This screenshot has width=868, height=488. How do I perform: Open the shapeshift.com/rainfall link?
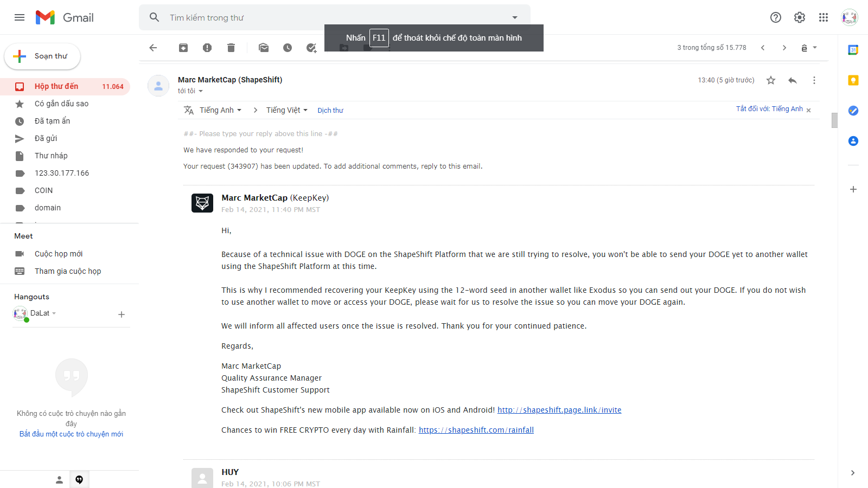pyautogui.click(x=476, y=430)
